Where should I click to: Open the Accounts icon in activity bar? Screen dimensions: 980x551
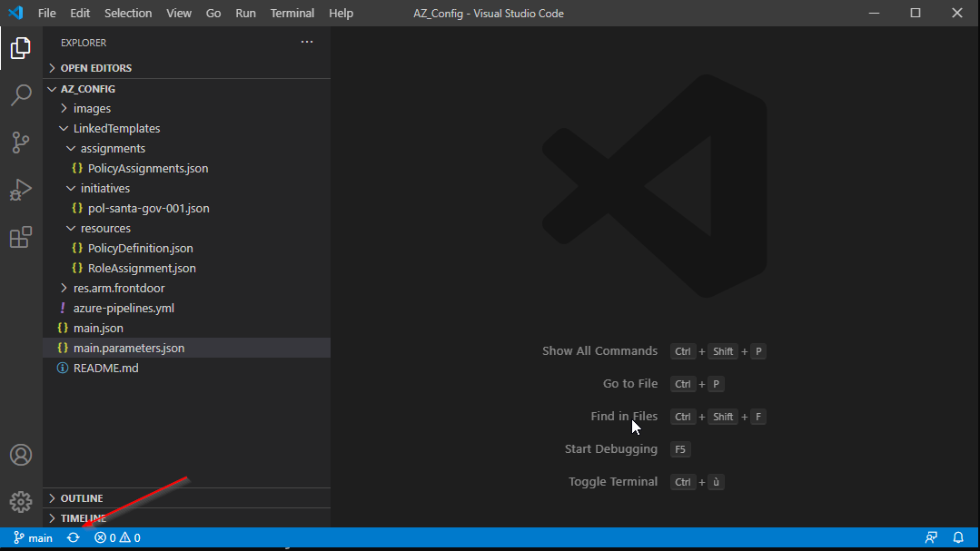(x=21, y=455)
